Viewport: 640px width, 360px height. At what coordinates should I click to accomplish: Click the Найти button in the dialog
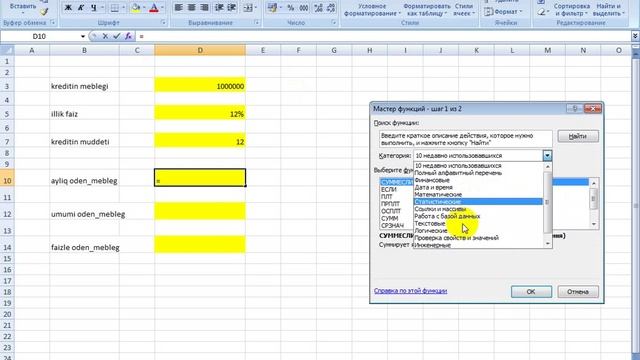578,136
